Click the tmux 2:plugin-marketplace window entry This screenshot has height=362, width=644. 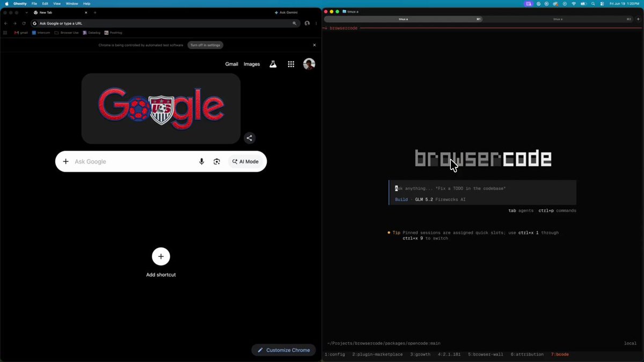(377, 354)
